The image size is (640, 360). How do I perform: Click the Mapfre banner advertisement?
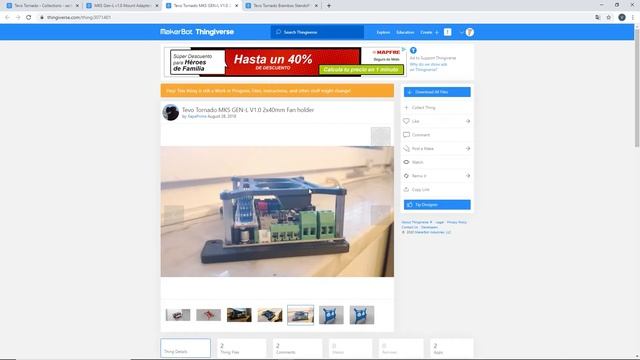point(285,62)
